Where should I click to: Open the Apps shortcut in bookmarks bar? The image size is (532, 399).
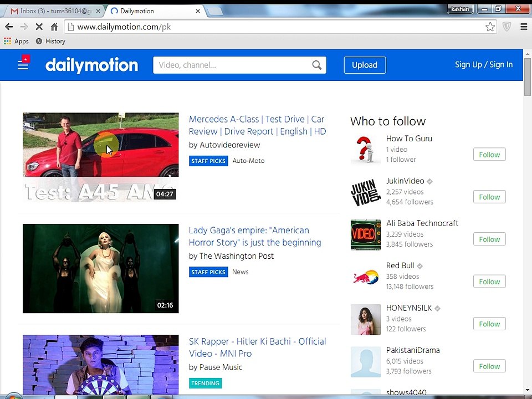point(16,41)
